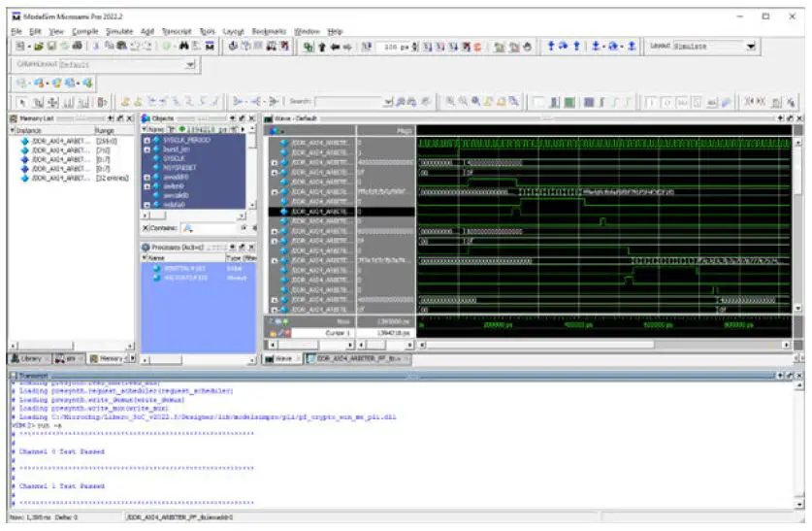Click the Zoom Out magnifier icon
Image resolution: width=812 pixels, height=531 pixels.
pos(463,102)
